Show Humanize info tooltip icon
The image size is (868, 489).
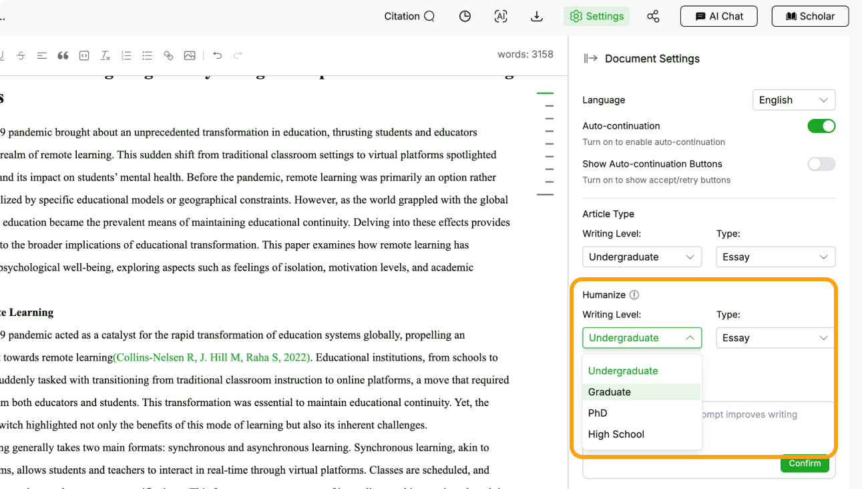tap(634, 295)
